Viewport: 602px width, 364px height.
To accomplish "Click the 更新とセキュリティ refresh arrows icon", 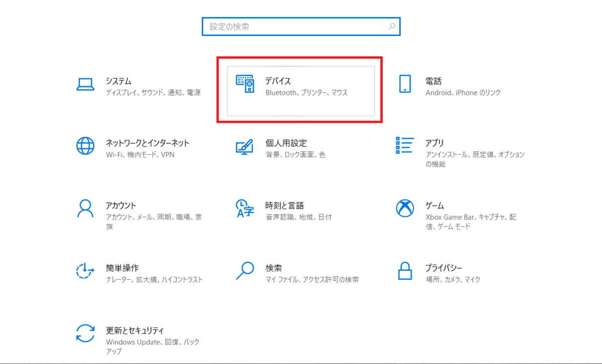I will point(85,333).
